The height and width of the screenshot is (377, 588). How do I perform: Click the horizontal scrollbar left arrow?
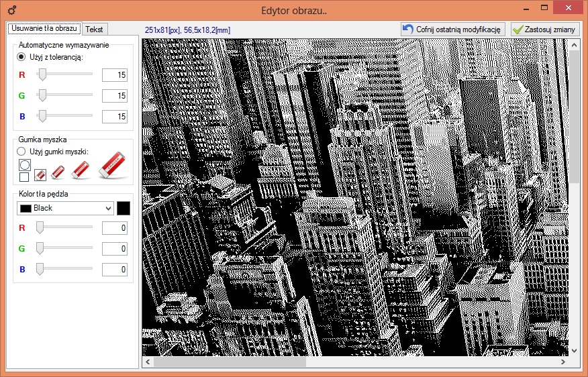tap(148, 362)
